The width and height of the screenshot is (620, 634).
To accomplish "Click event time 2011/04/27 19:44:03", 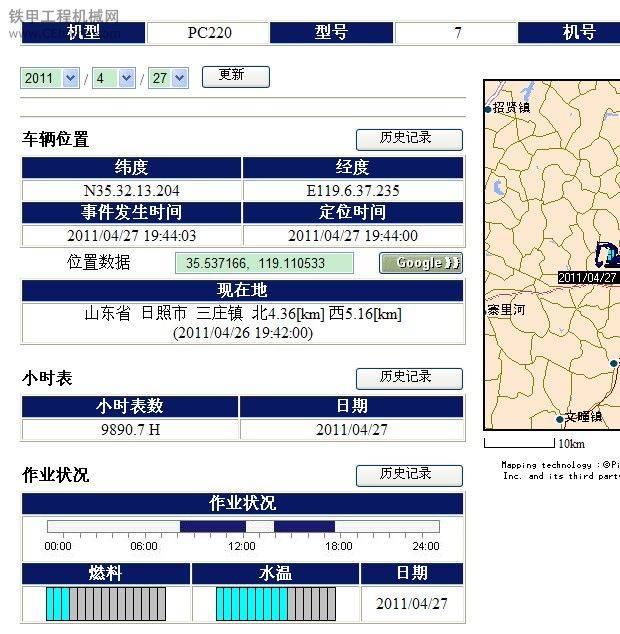I will point(131,235).
